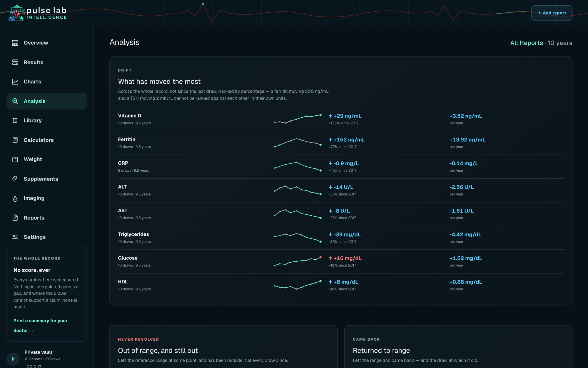
Task: Click the CRP down arrow indicator
Action: 330,163
